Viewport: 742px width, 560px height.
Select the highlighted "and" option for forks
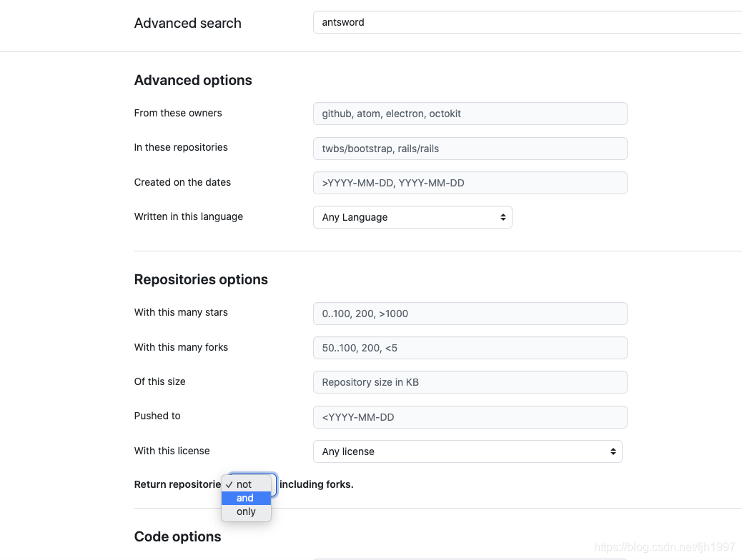[245, 498]
